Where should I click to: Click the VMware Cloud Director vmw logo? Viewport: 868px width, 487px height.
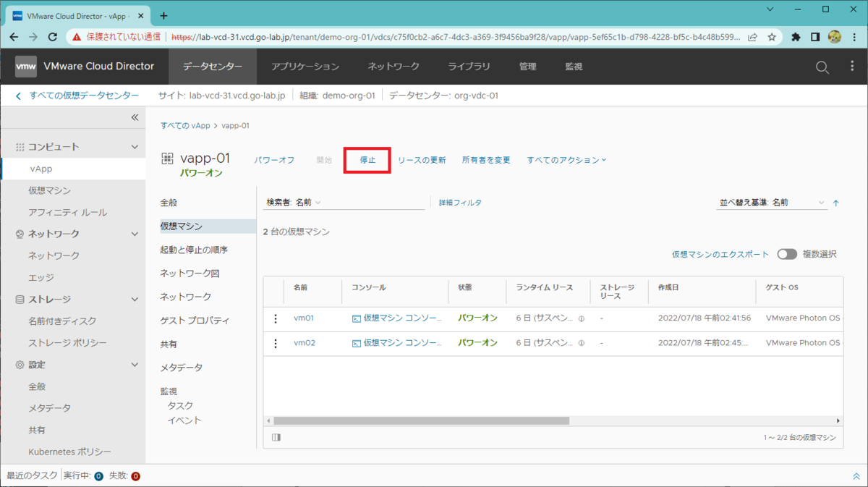pyautogui.click(x=26, y=67)
